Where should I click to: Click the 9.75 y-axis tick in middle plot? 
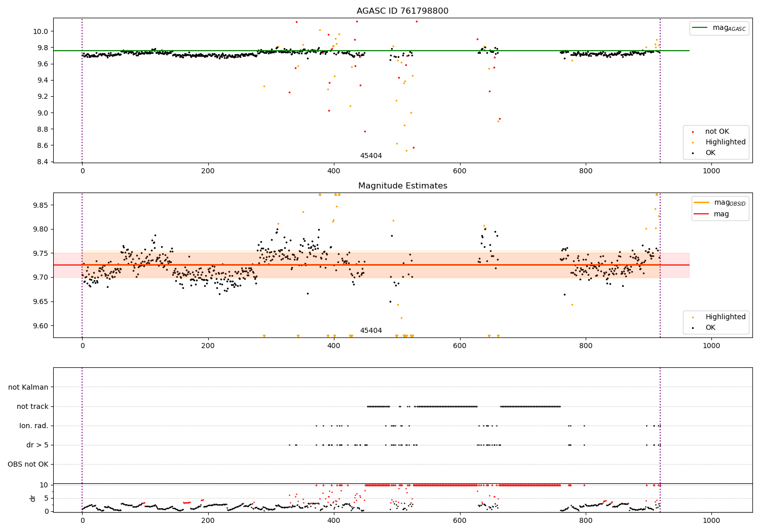[41, 253]
